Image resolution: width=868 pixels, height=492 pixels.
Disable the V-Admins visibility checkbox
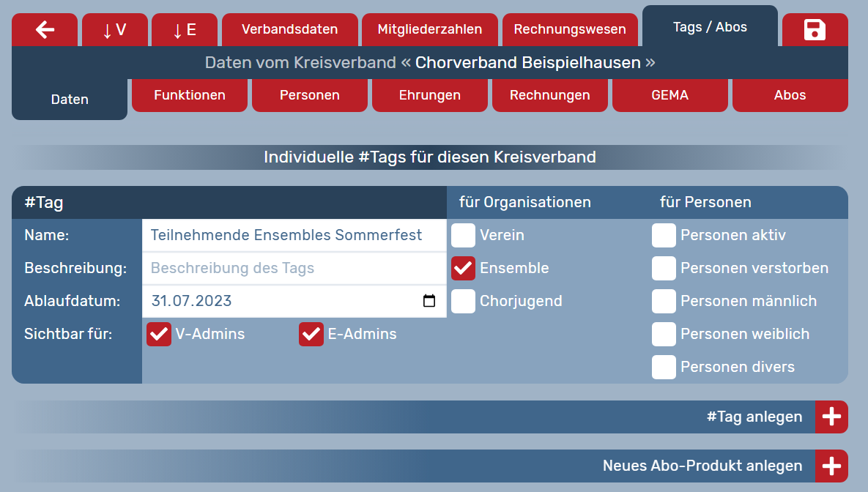pyautogui.click(x=159, y=335)
